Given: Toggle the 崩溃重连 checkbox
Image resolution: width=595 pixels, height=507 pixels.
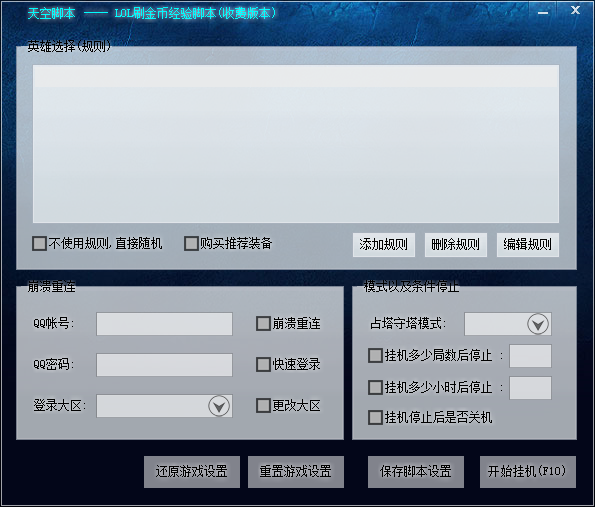Looking at the screenshot, I should coord(263,324).
